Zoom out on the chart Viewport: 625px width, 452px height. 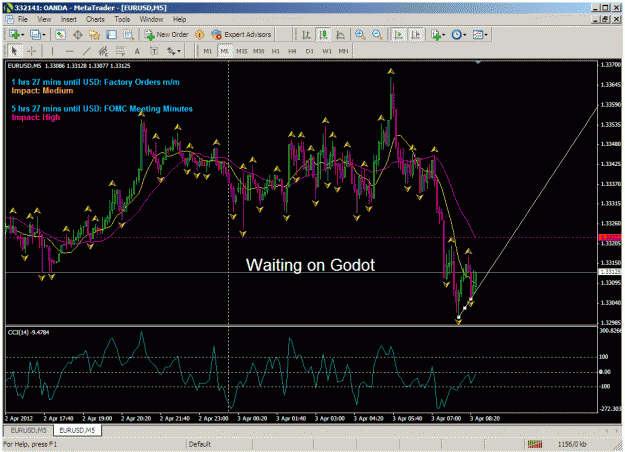point(377,35)
